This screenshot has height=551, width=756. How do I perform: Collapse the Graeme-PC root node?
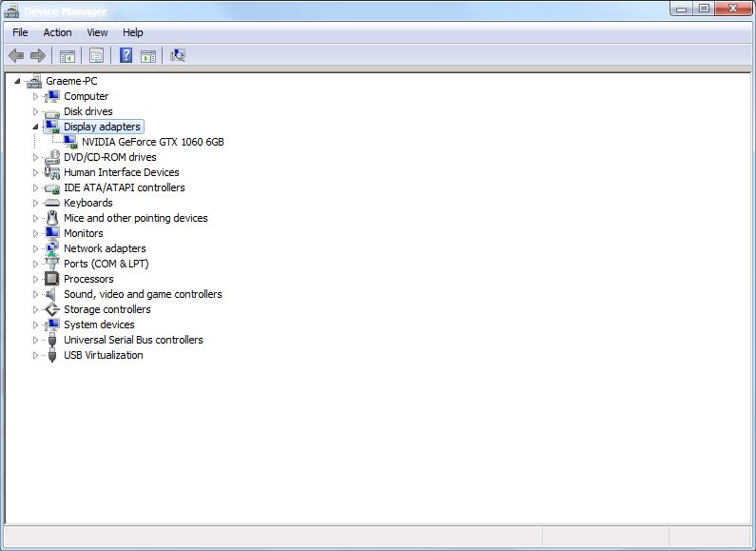coord(17,81)
